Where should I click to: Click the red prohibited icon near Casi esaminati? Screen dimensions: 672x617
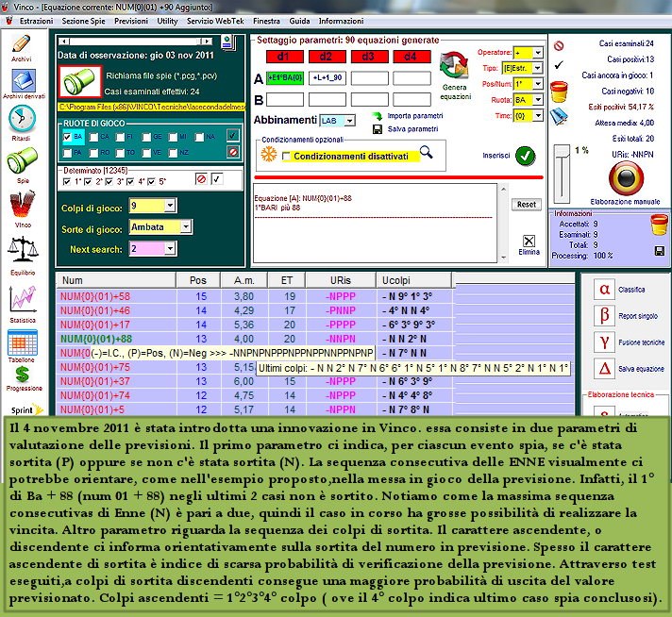coord(559,45)
